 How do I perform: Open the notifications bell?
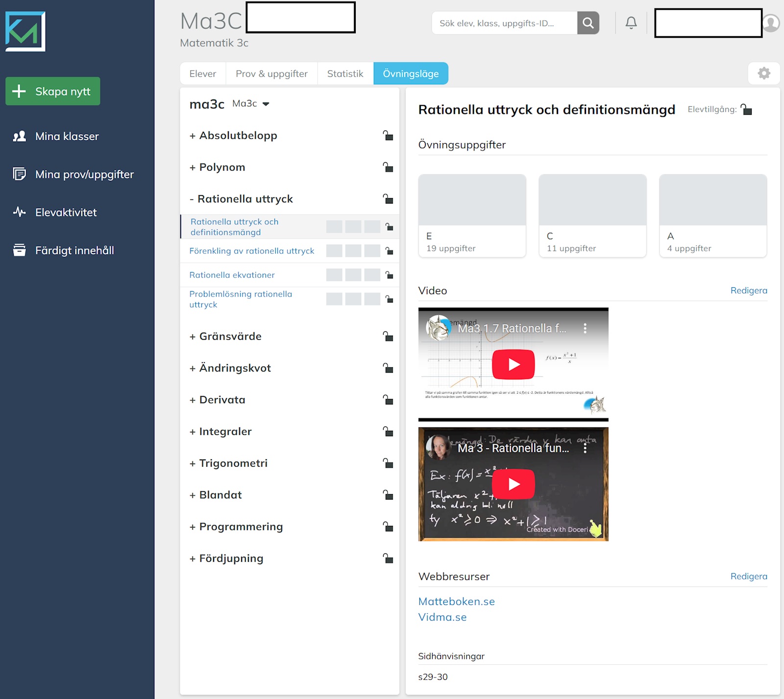point(631,23)
